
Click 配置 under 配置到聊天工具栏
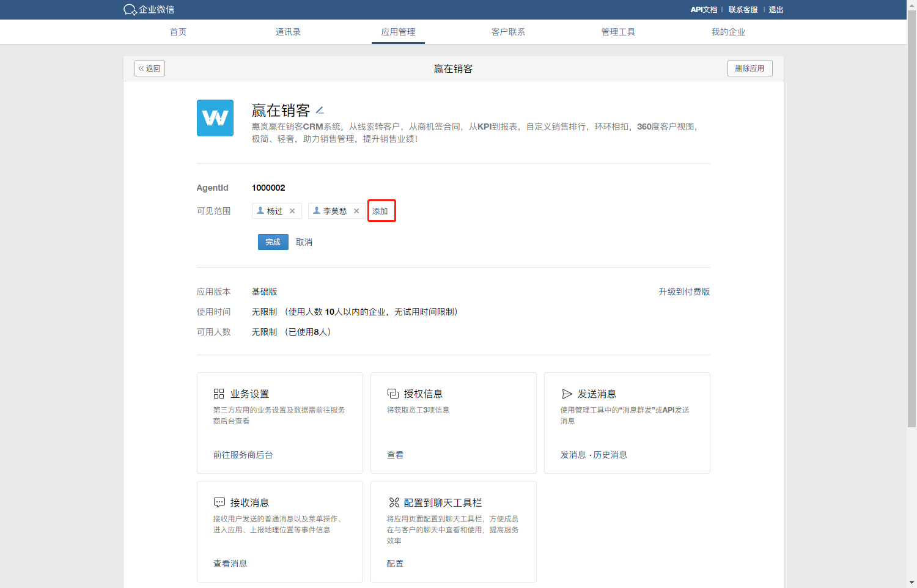pyautogui.click(x=395, y=564)
